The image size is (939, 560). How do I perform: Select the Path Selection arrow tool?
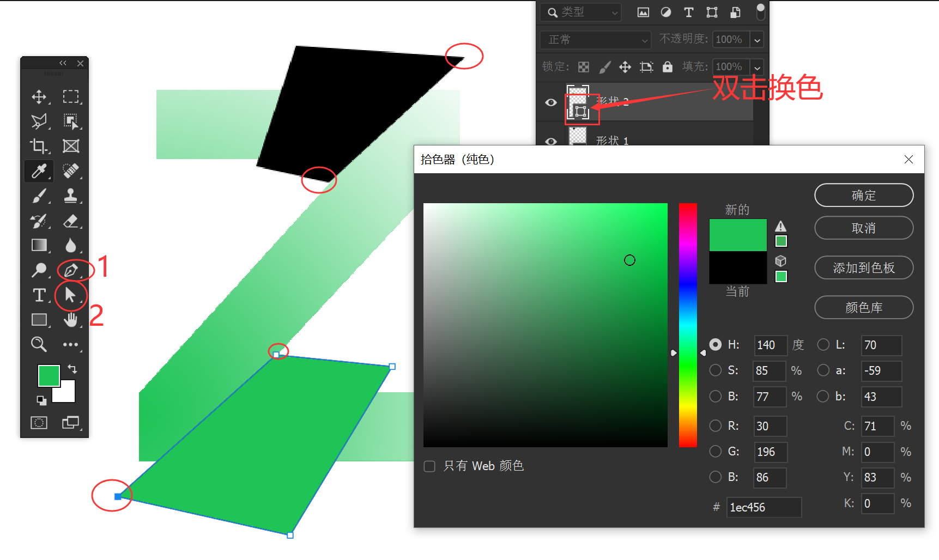(x=70, y=295)
